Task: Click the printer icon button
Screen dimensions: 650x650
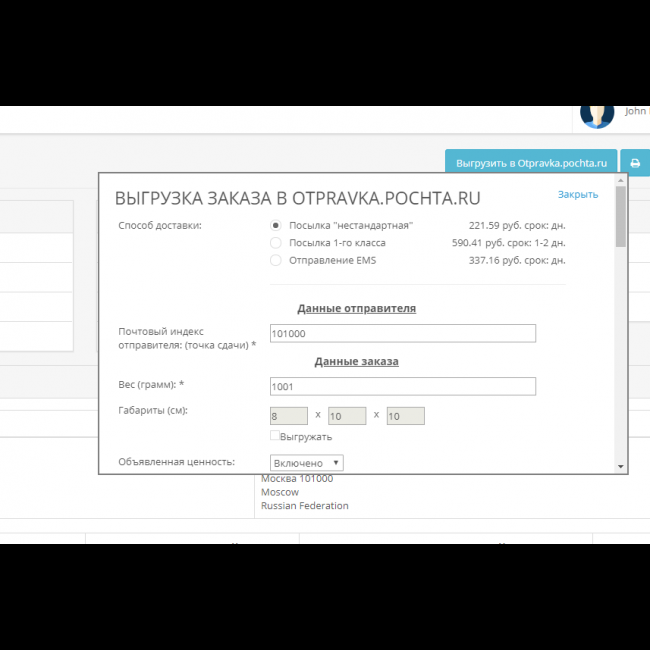Action: pyautogui.click(x=635, y=163)
